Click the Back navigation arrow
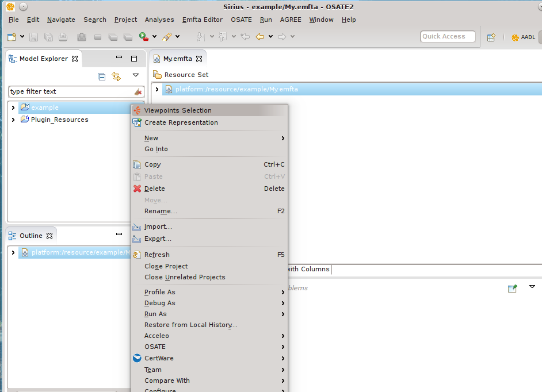 [x=260, y=37]
